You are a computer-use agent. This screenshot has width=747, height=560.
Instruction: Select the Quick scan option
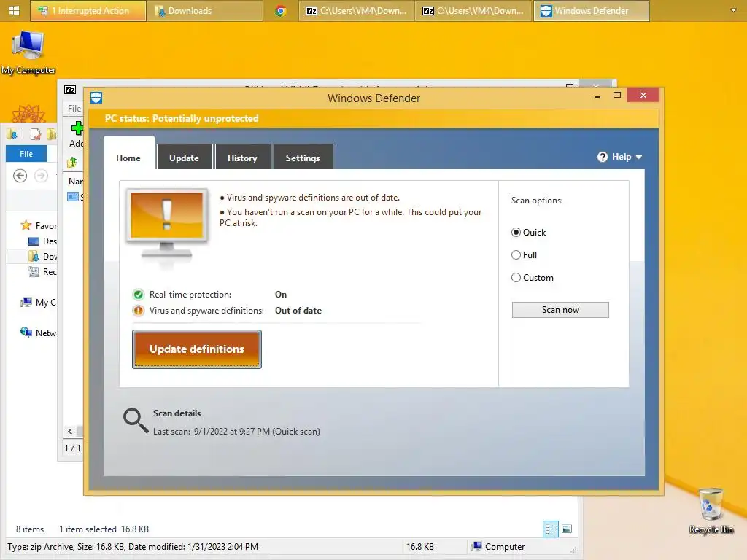[516, 233]
